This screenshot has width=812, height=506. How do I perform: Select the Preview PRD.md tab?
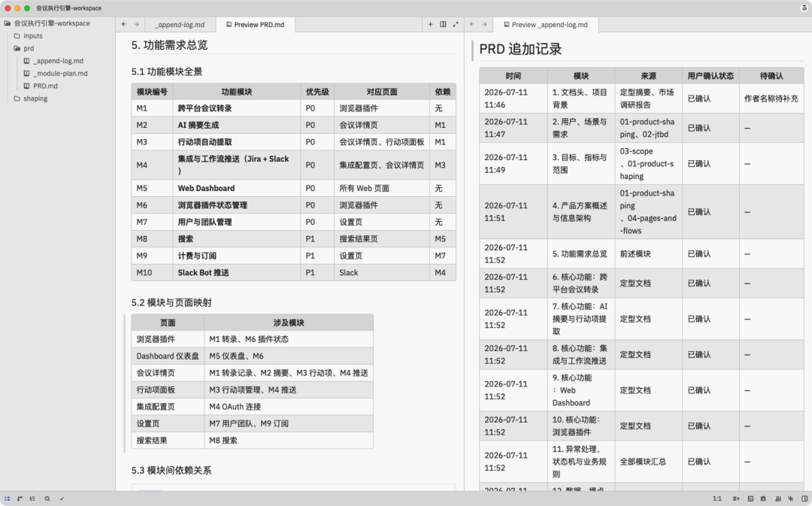click(x=256, y=24)
